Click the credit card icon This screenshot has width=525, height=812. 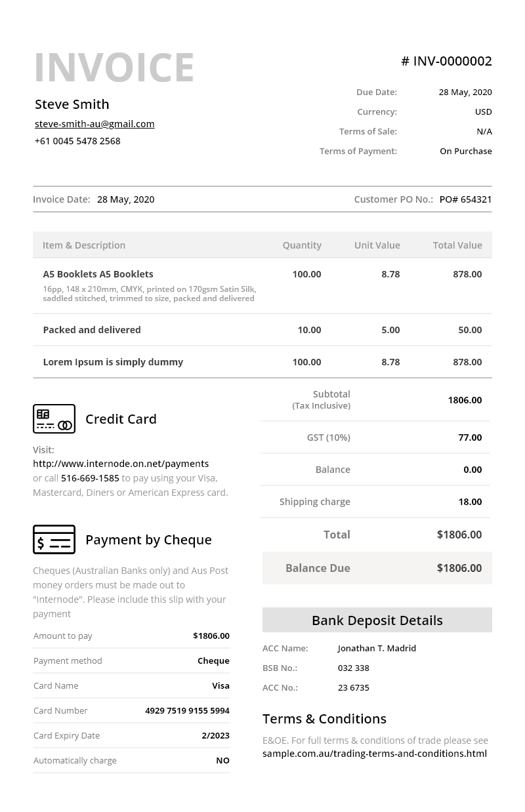tap(54, 418)
